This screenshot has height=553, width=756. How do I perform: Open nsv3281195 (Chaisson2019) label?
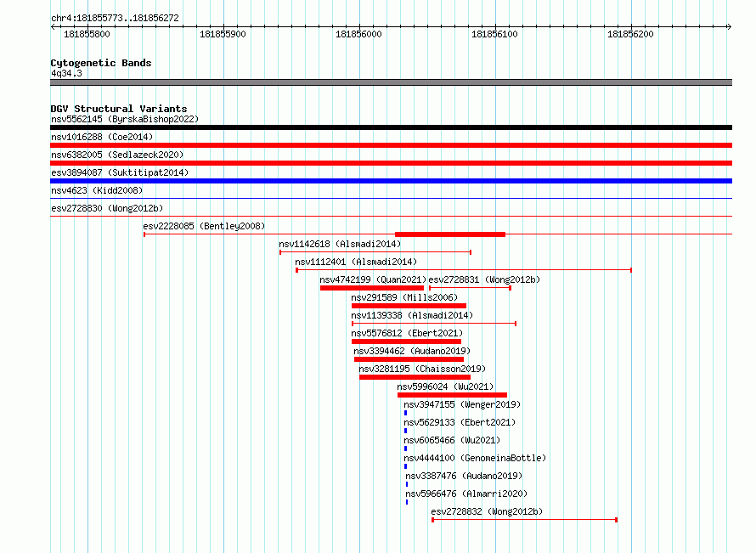click(x=422, y=369)
